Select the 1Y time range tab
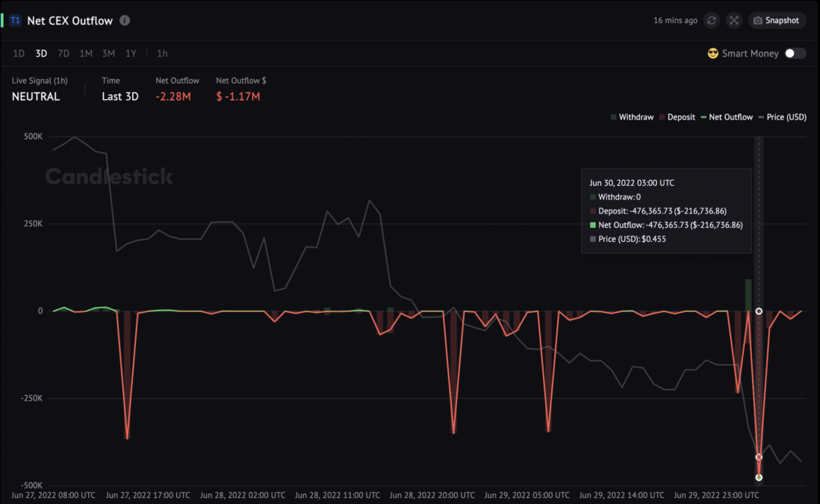820x504 pixels. 131,53
